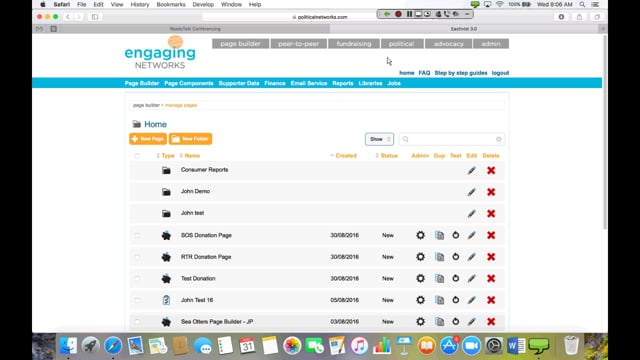The height and width of the screenshot is (360, 640).
Task: Run test on Test Donation page
Action: click(456, 278)
